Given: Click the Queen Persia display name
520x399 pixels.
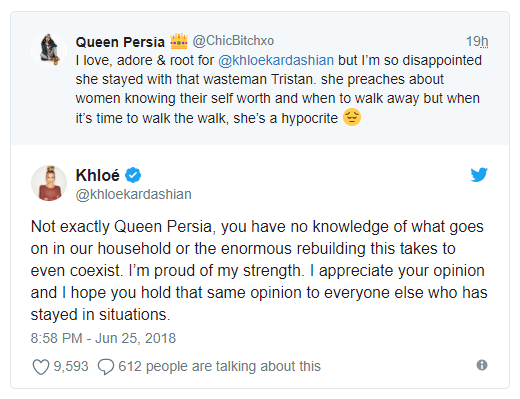Looking at the screenshot, I should tap(120, 42).
